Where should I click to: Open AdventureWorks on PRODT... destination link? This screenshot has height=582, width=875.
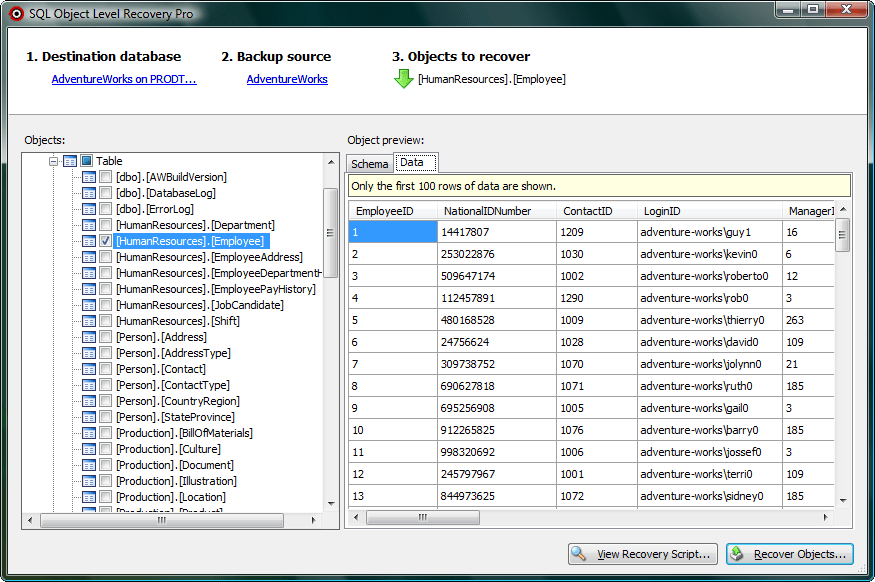(124, 79)
